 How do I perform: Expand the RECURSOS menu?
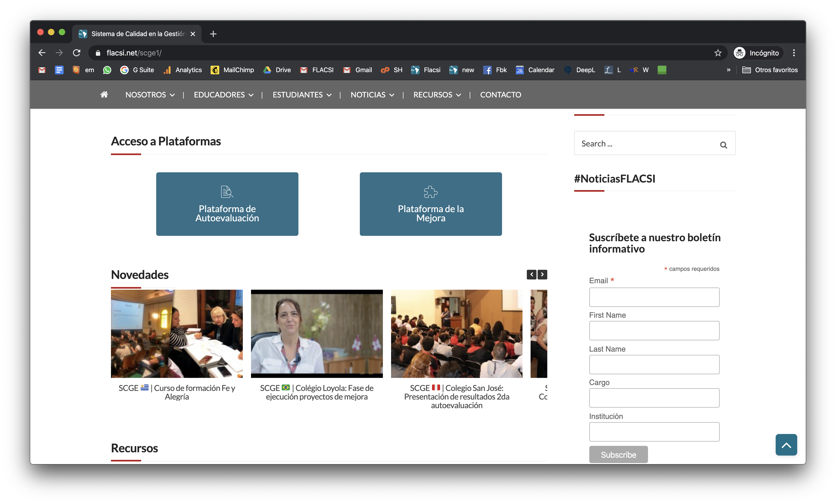[437, 94]
